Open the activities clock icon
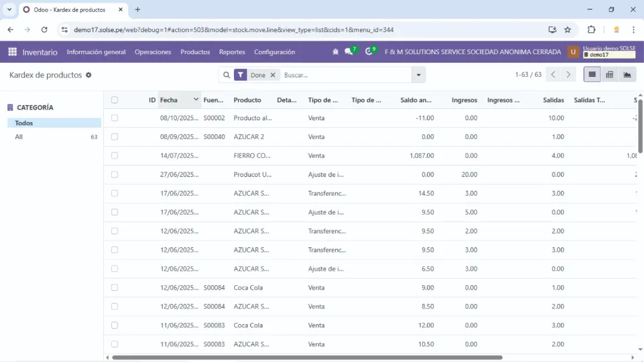The image size is (644, 362). 369,52
